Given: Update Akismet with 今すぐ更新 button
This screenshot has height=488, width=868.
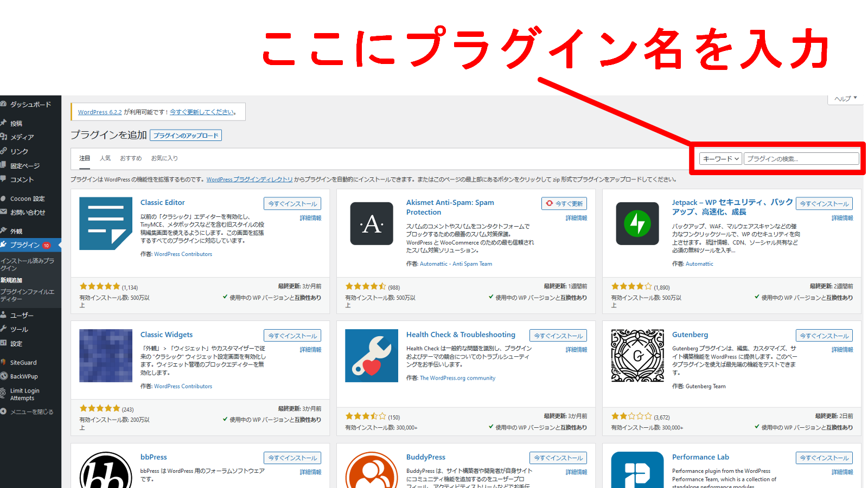Looking at the screenshot, I should (x=564, y=204).
